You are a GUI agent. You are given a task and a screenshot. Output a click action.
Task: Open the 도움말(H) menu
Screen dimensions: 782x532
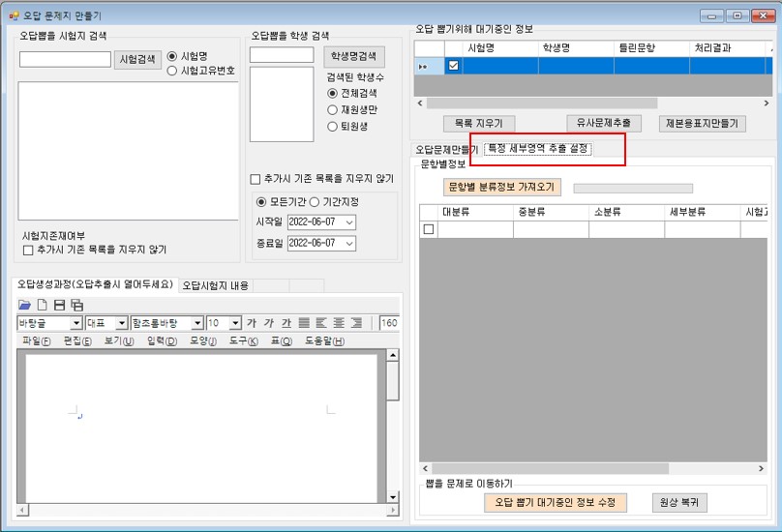coord(324,341)
